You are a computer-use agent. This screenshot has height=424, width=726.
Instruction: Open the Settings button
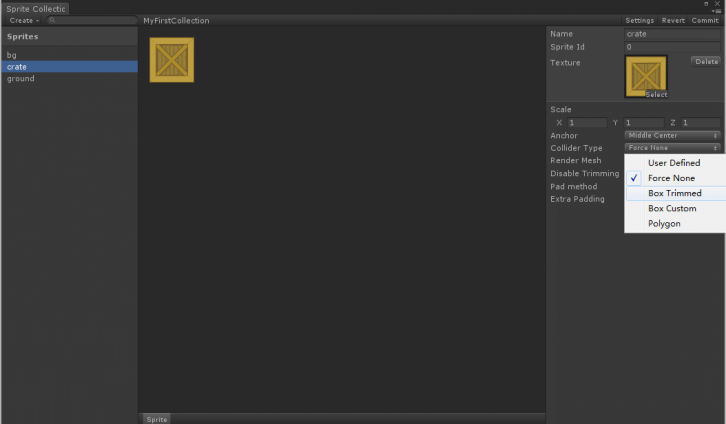click(639, 20)
